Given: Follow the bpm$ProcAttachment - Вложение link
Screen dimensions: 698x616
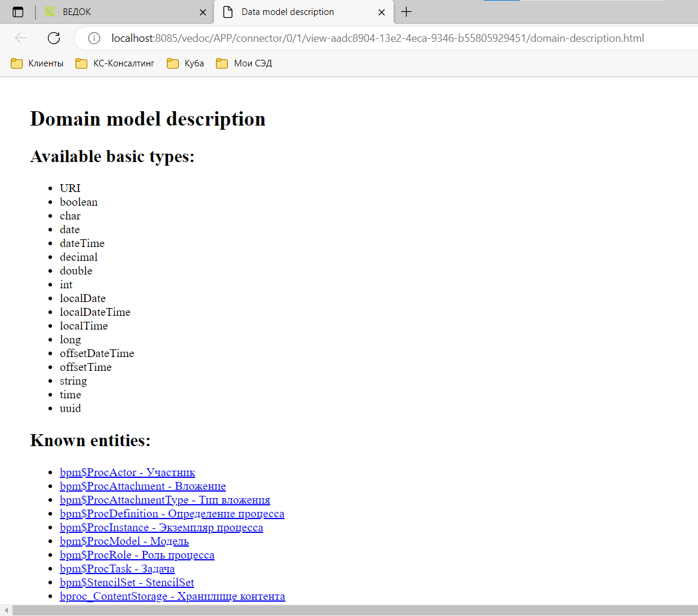Looking at the screenshot, I should tap(142, 486).
